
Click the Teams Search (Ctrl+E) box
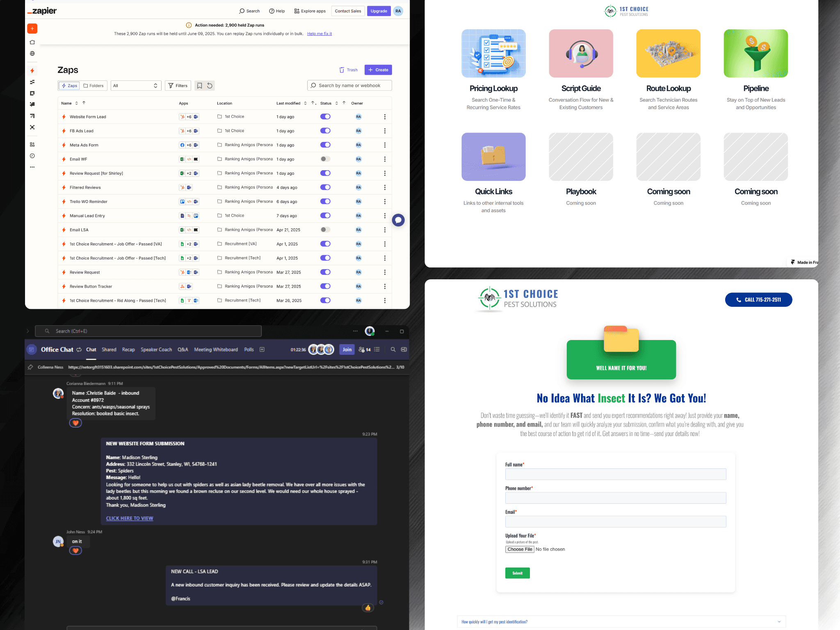(148, 331)
